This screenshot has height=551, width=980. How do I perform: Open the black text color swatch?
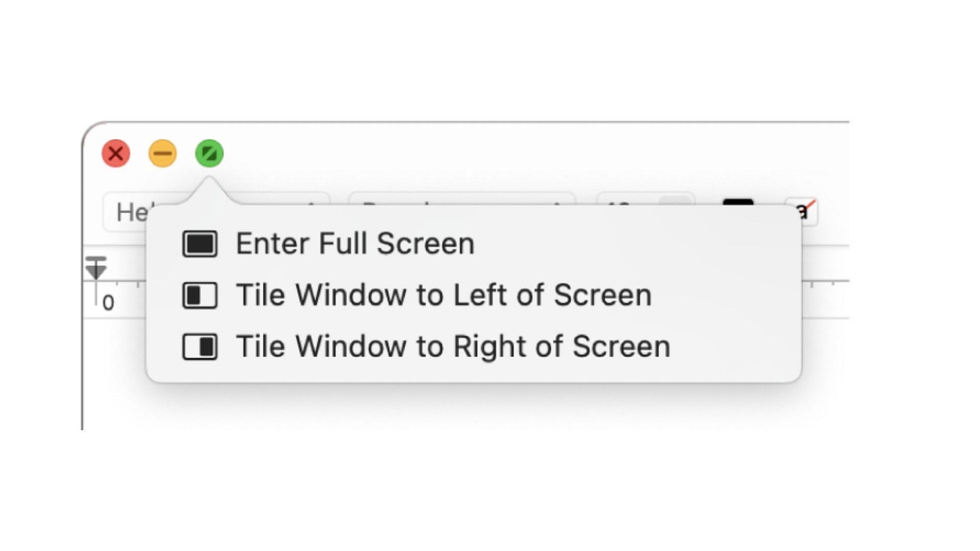tap(738, 202)
